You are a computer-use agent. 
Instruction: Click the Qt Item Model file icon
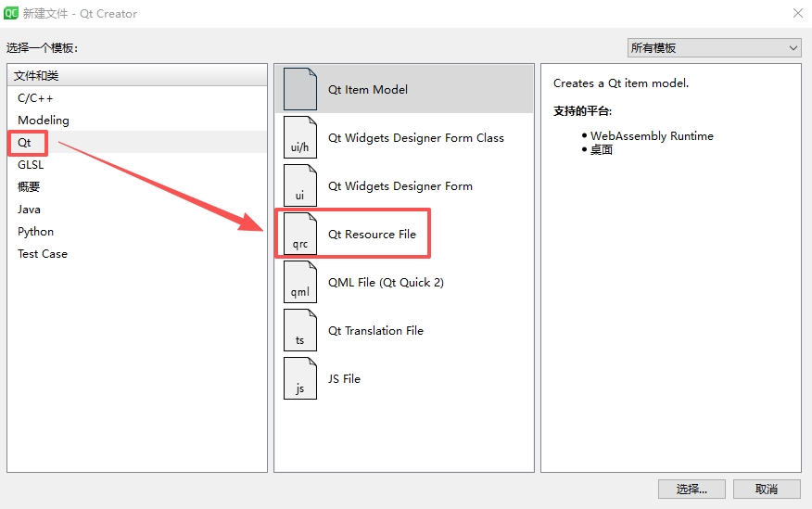[300, 89]
